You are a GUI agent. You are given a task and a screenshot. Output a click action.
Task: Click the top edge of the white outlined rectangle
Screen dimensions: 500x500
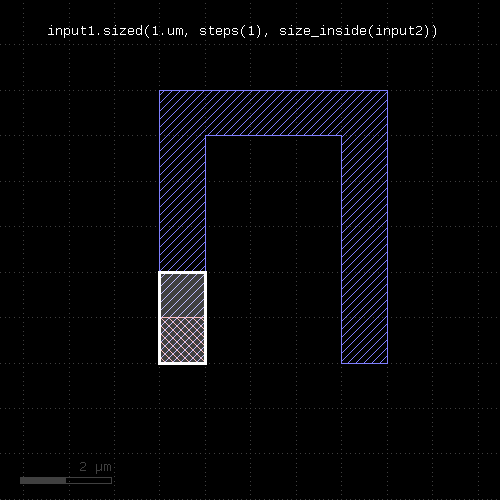(x=182, y=273)
